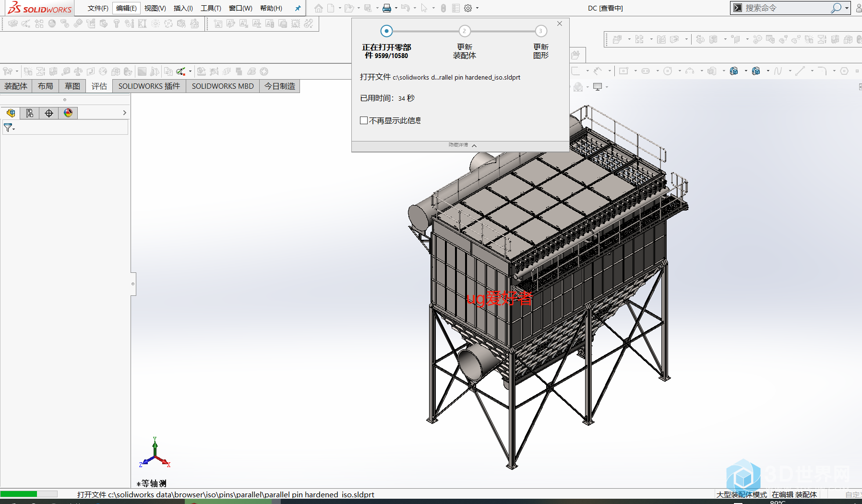Click the apply scene sphere icon
This screenshot has height=504, width=862.
[578, 87]
